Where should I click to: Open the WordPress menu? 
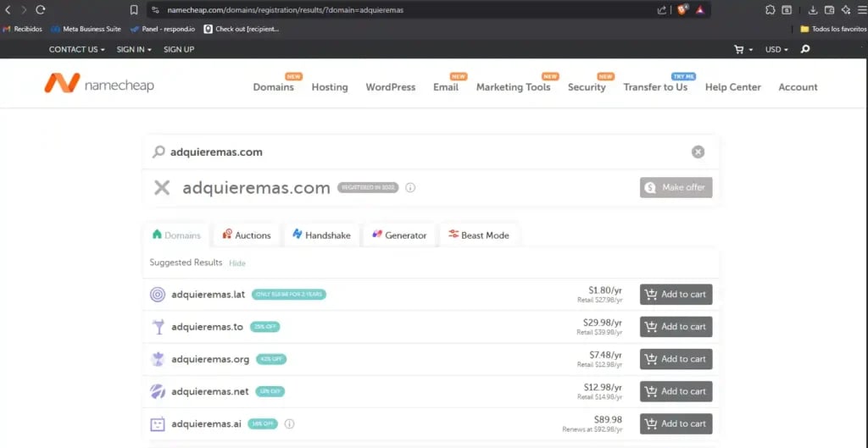pyautogui.click(x=390, y=87)
